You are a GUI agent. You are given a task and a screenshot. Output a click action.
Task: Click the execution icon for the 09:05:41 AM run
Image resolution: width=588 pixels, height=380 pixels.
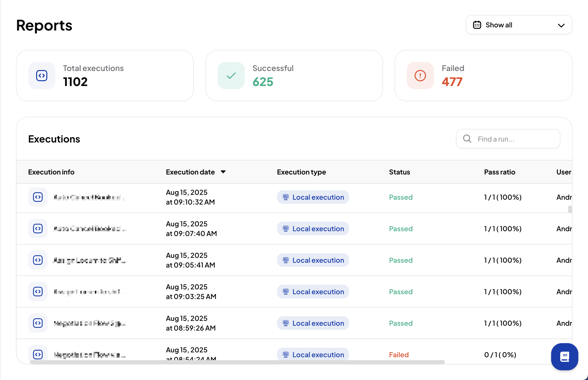click(x=38, y=260)
